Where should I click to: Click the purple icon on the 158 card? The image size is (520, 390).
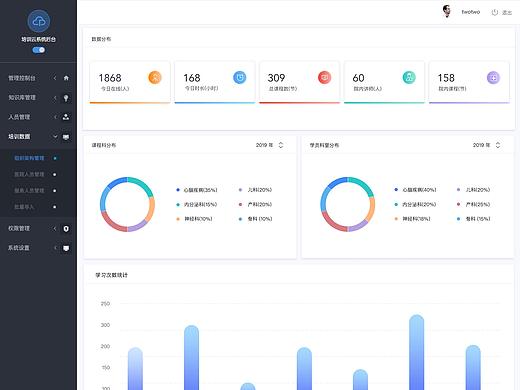click(494, 78)
